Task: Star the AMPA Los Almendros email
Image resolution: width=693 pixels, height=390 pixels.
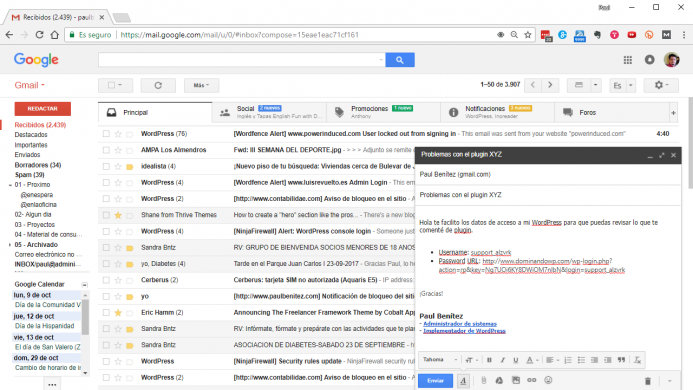Action: pos(118,150)
